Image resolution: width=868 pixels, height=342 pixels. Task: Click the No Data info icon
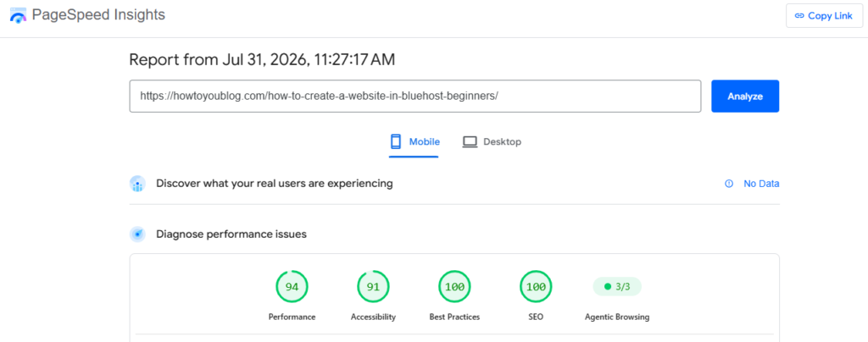[729, 184]
